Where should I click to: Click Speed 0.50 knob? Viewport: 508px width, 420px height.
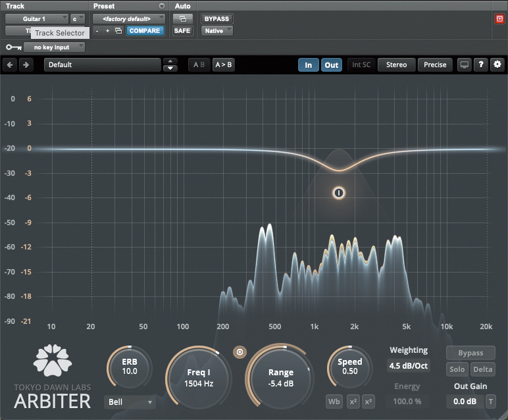tap(350, 367)
